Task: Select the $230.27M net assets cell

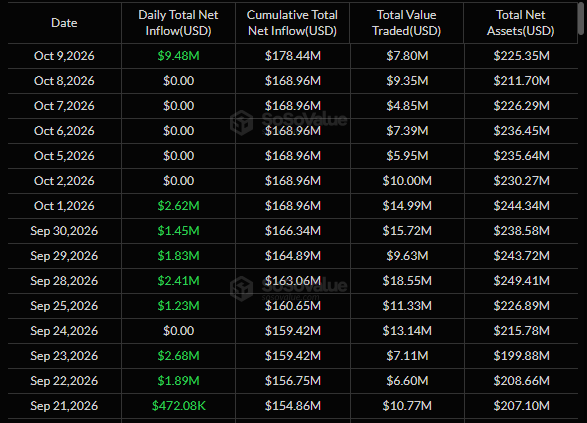Action: (521, 181)
